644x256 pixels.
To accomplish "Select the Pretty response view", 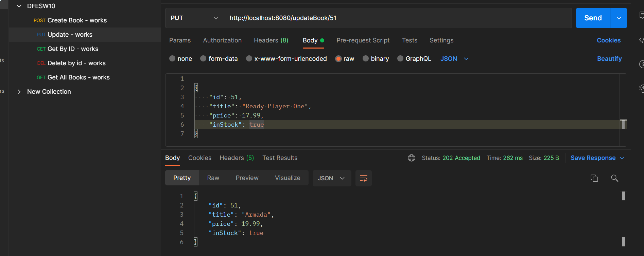I will (182, 178).
